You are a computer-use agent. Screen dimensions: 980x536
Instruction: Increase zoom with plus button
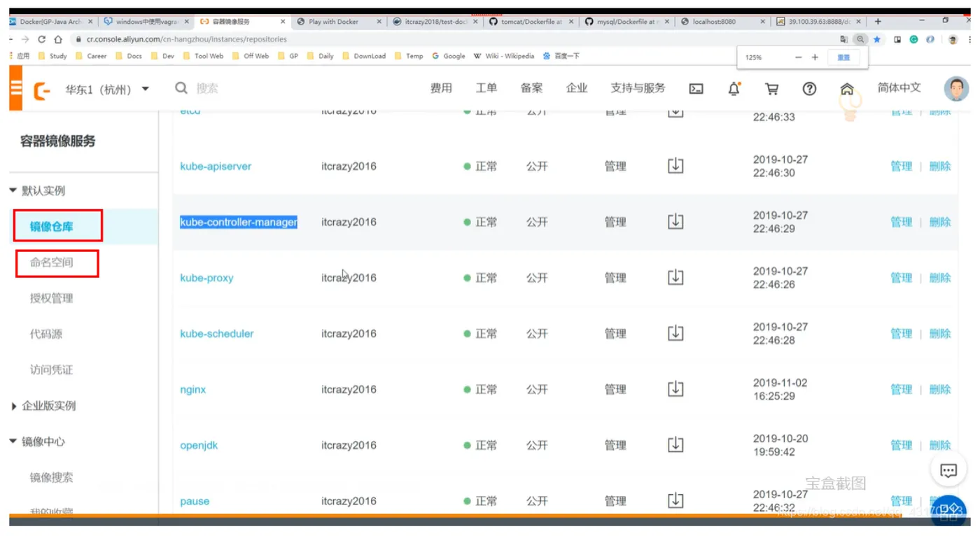pyautogui.click(x=815, y=57)
